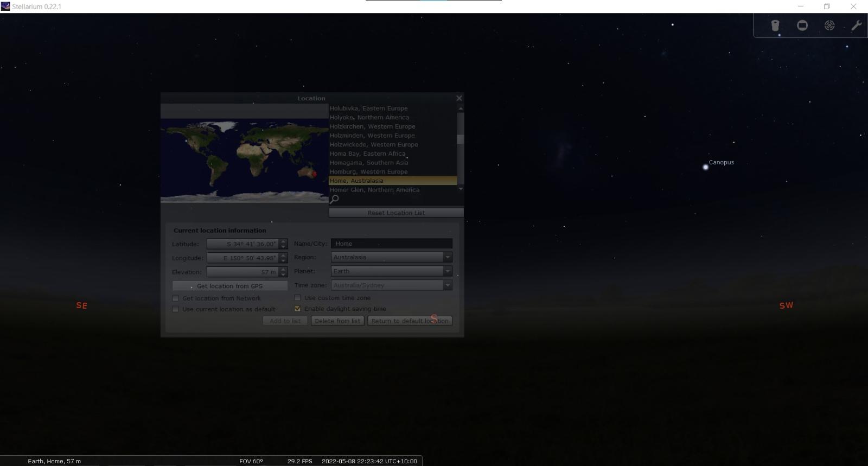Open Oculars configuration via wrench icon
This screenshot has height=466, width=868.
point(857,25)
